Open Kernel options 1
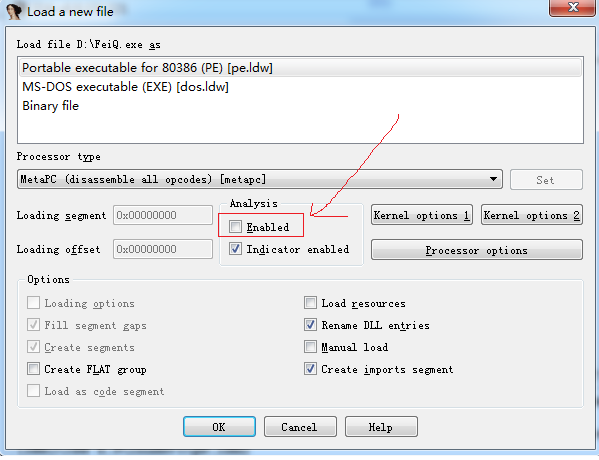 click(x=422, y=215)
